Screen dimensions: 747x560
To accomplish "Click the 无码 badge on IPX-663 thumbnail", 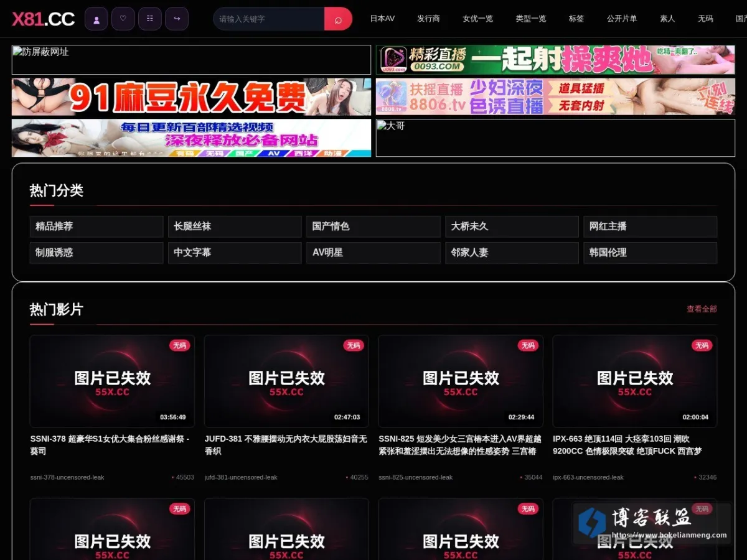I will click(702, 345).
